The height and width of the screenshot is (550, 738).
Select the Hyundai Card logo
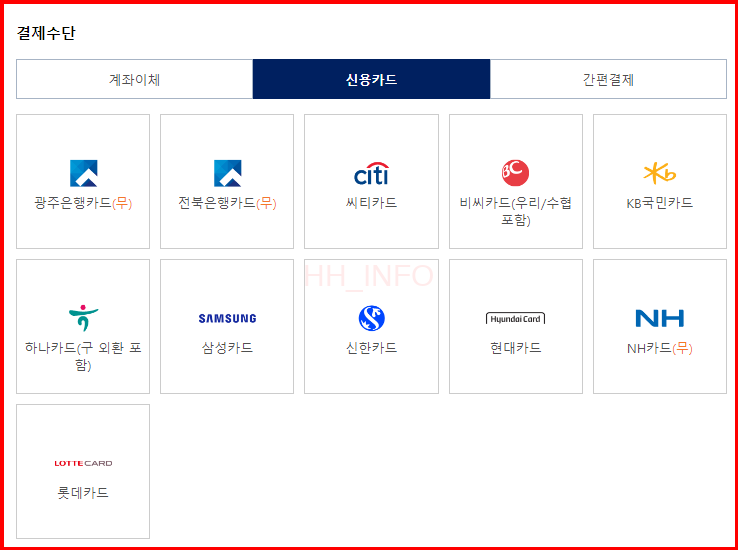[515, 319]
